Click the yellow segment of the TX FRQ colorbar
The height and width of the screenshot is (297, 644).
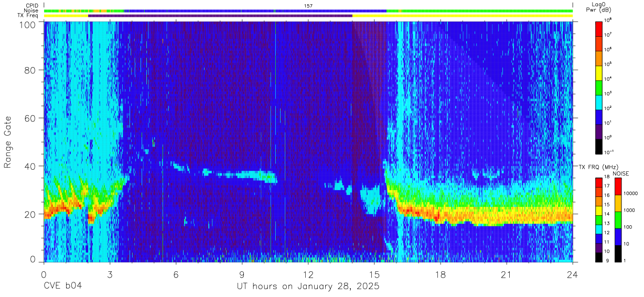pos(599,210)
